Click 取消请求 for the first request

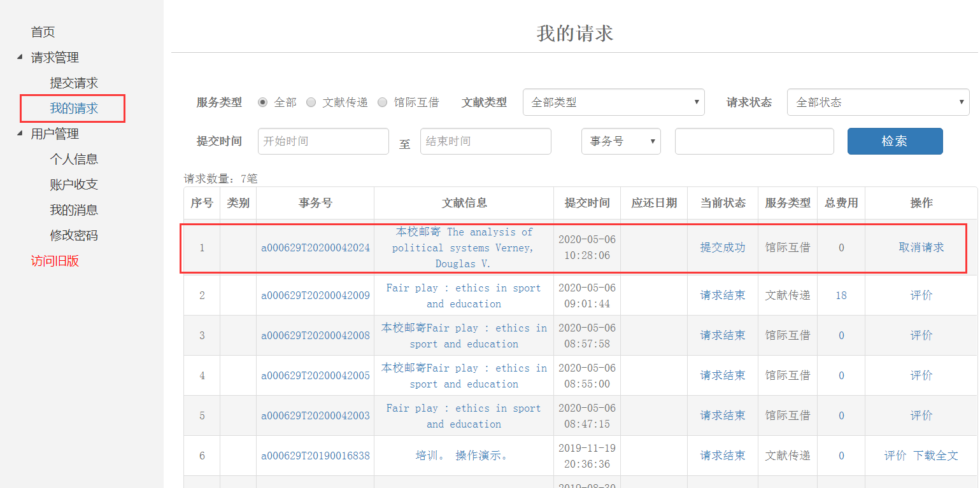pyautogui.click(x=921, y=247)
